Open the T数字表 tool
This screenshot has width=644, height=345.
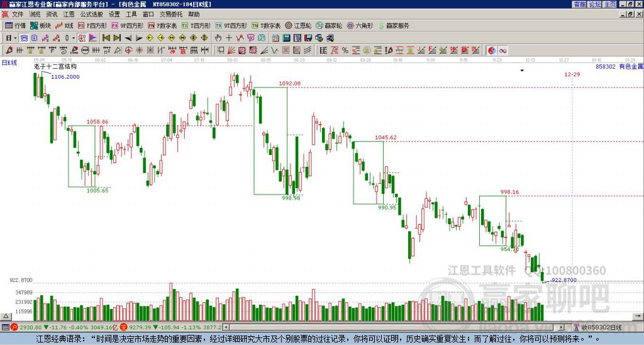tap(266, 25)
